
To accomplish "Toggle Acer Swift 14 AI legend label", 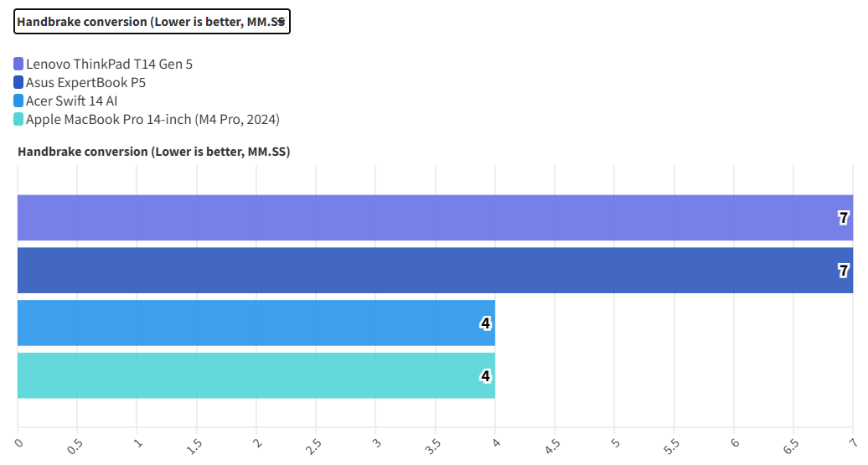I will point(71,101).
